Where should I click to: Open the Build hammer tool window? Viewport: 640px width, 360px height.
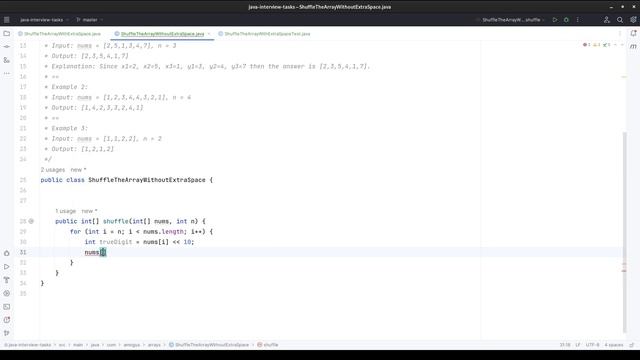7,280
